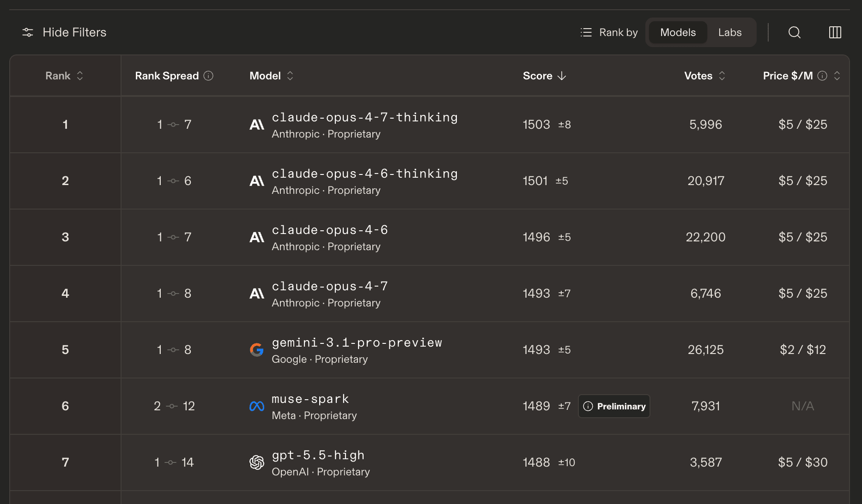Click the Hide Filters button
This screenshot has height=504, width=862.
pyautogui.click(x=74, y=32)
